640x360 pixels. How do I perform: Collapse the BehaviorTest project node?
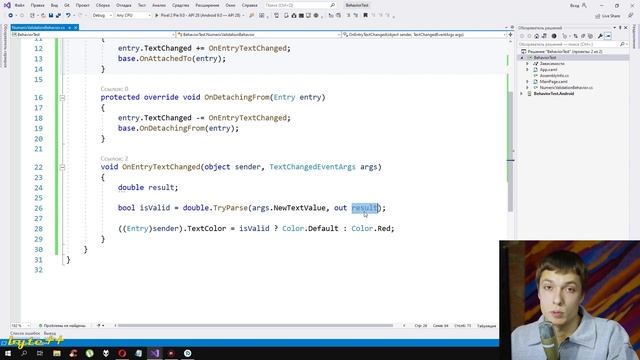point(522,58)
